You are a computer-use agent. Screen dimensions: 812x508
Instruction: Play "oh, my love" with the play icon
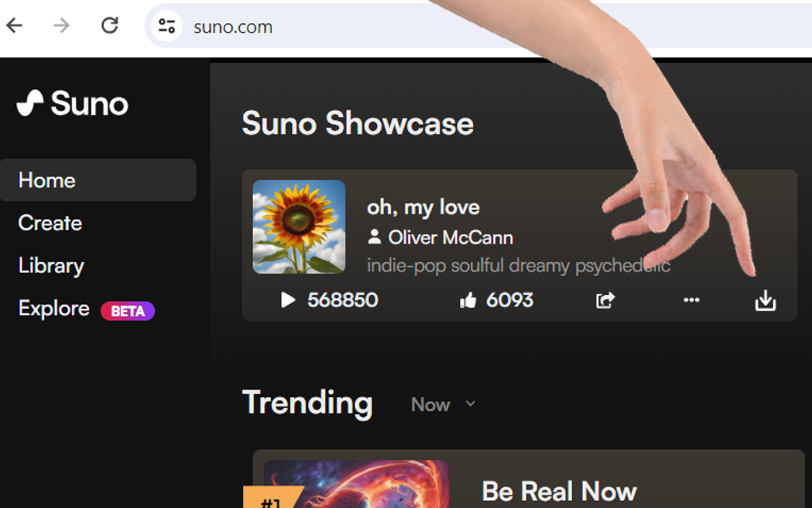tap(288, 300)
